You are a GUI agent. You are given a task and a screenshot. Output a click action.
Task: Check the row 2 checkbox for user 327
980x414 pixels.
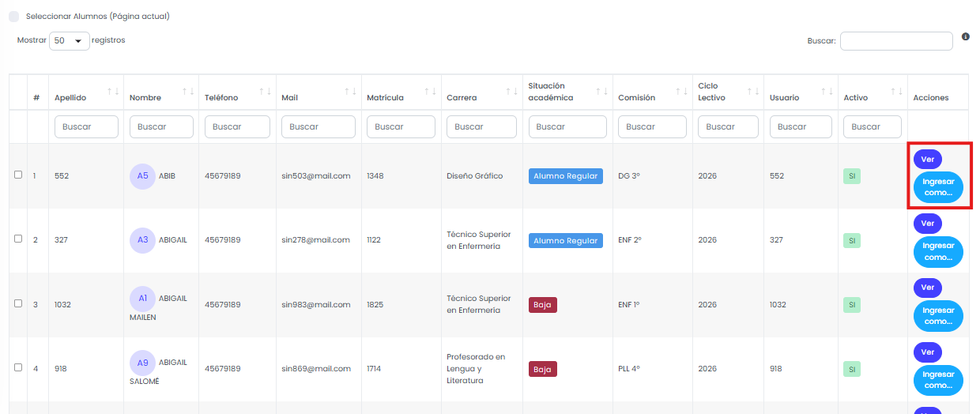pos(18,239)
